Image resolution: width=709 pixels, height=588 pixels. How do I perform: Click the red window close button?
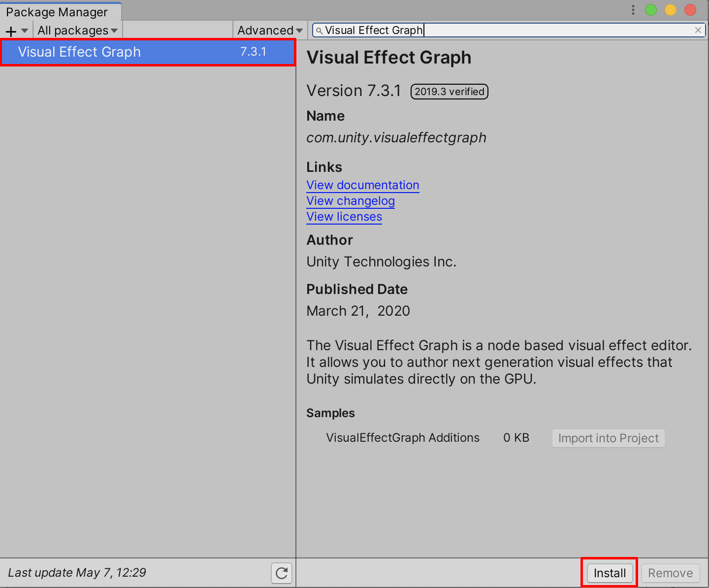[690, 10]
